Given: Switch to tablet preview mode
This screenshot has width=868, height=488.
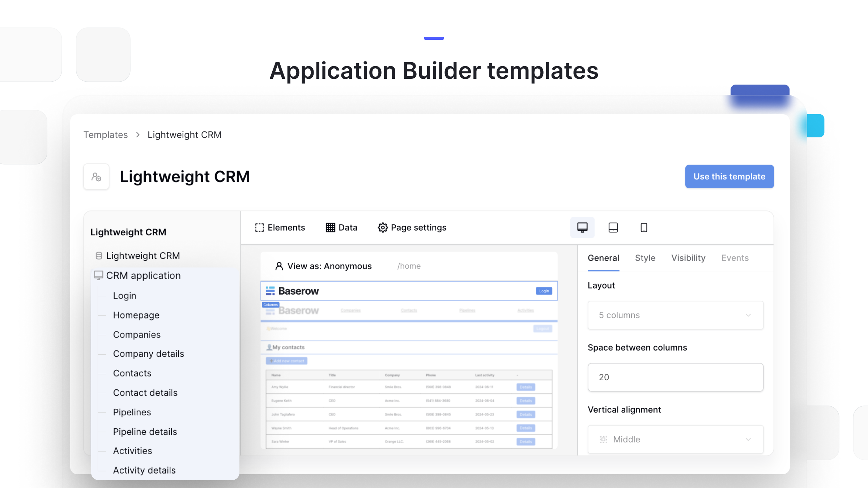Looking at the screenshot, I should [613, 227].
